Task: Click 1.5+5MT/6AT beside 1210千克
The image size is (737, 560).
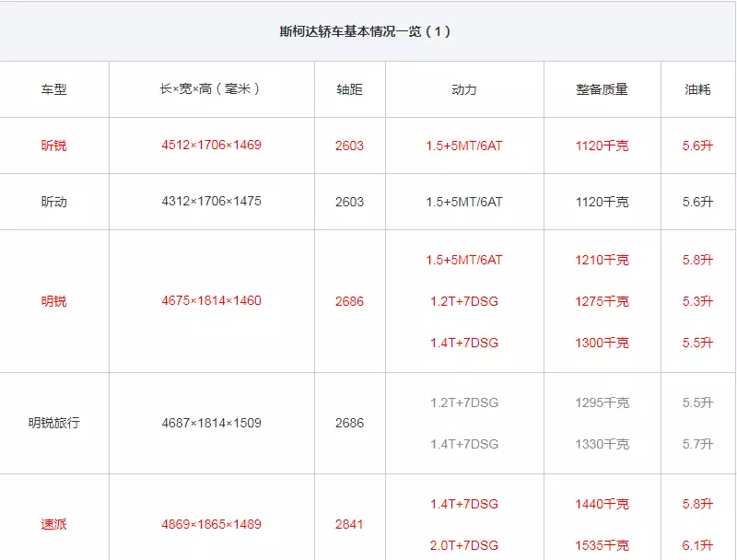Action: pos(464,260)
